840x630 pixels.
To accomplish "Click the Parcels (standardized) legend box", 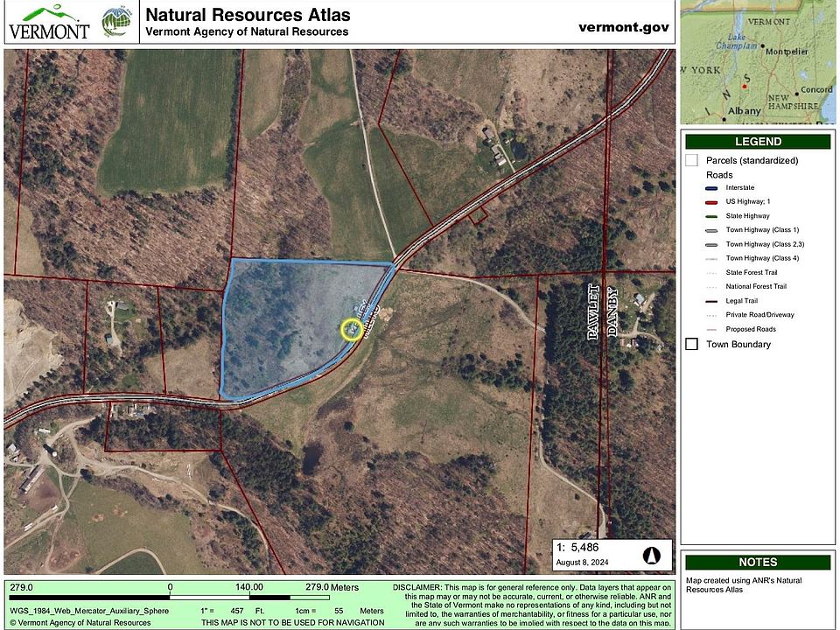I will [x=692, y=160].
